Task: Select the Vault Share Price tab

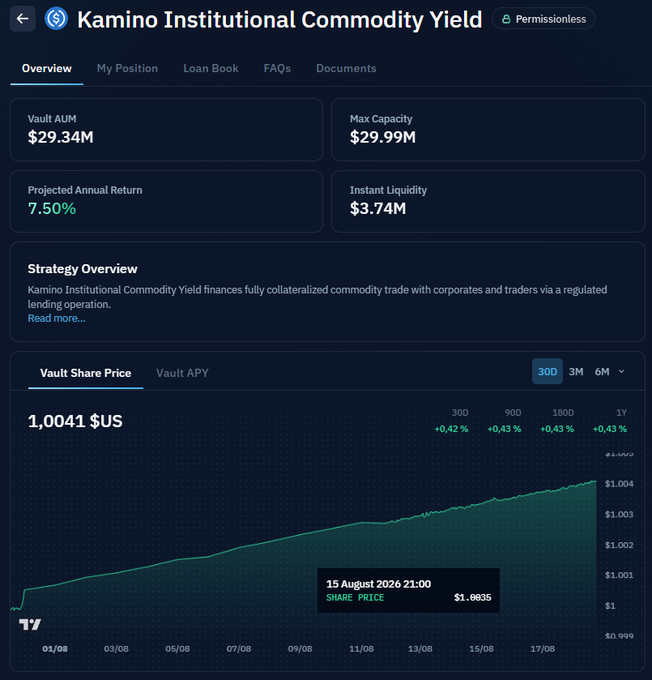Action: pos(85,373)
